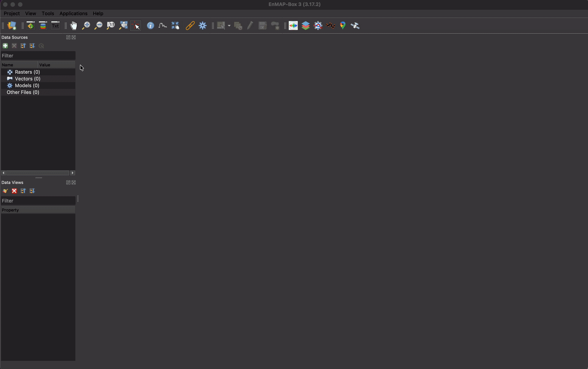Open the colored map location pin icon

[x=343, y=25]
